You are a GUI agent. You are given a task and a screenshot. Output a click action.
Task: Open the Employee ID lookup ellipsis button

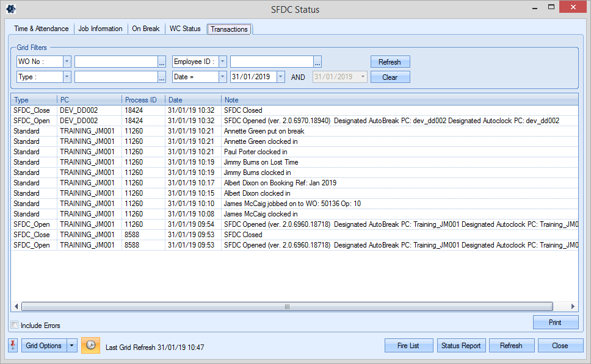pyautogui.click(x=317, y=62)
